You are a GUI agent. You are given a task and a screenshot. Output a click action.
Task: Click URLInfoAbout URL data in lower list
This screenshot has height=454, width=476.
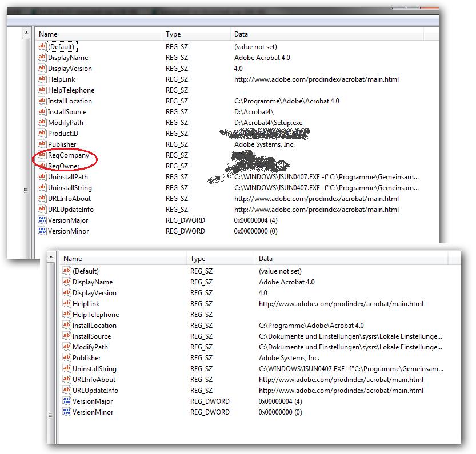341,380
